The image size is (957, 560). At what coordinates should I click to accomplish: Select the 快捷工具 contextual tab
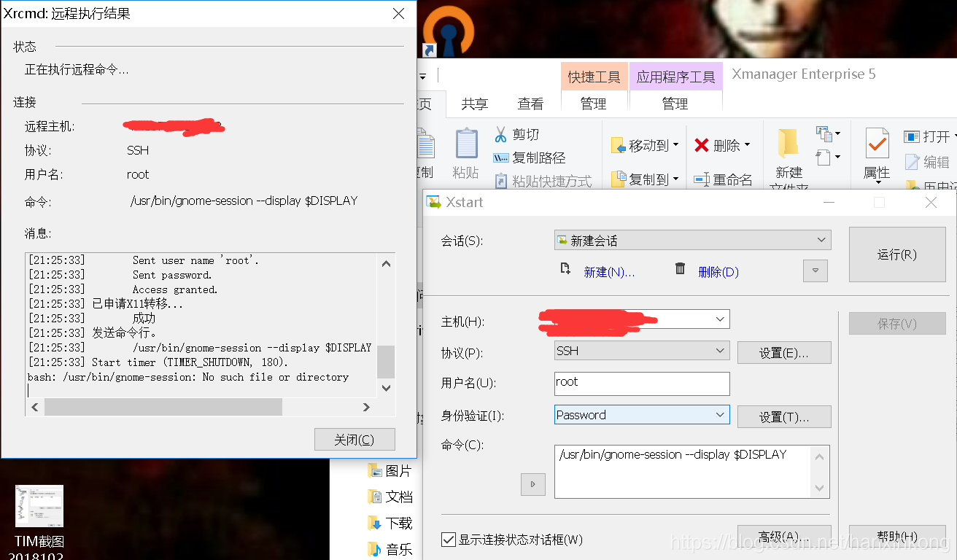[x=594, y=77]
